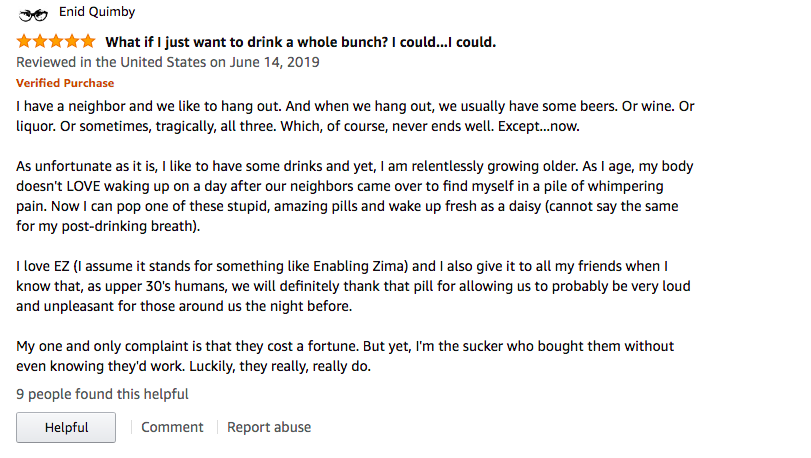Click the review date line June 14, 2019
The image size is (811, 458).
(167, 62)
